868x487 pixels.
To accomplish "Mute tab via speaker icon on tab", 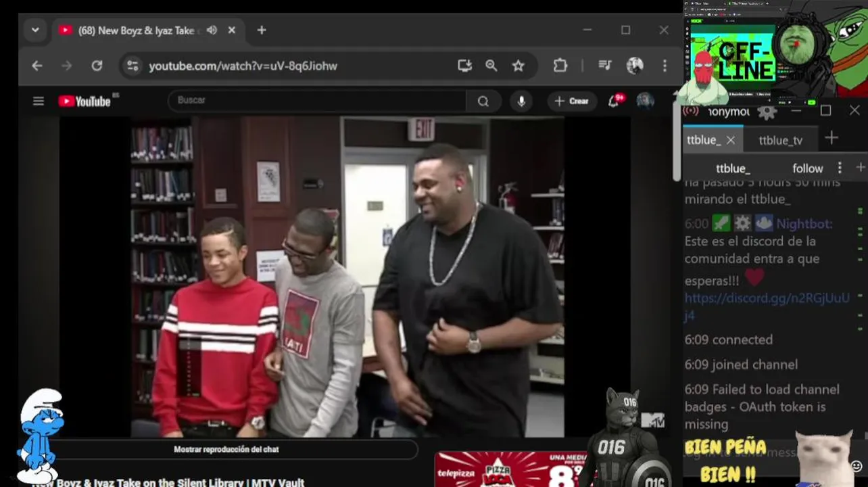I will pyautogui.click(x=212, y=30).
